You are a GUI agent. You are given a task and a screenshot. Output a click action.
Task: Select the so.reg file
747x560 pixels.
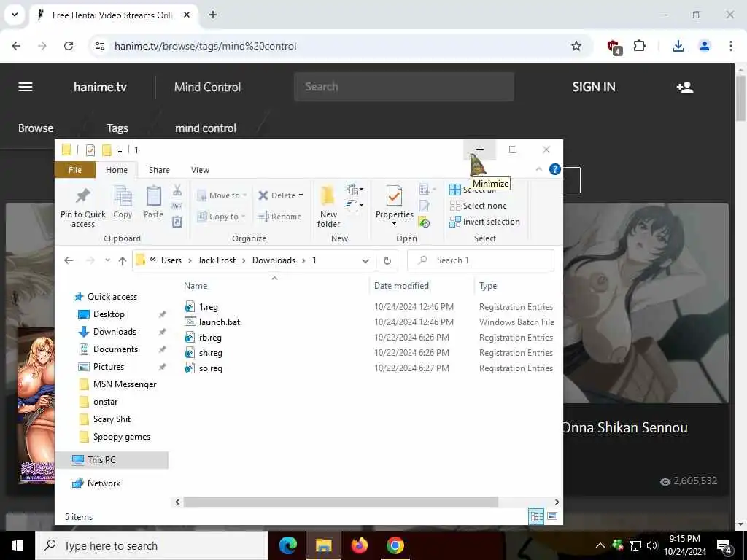tap(204, 368)
